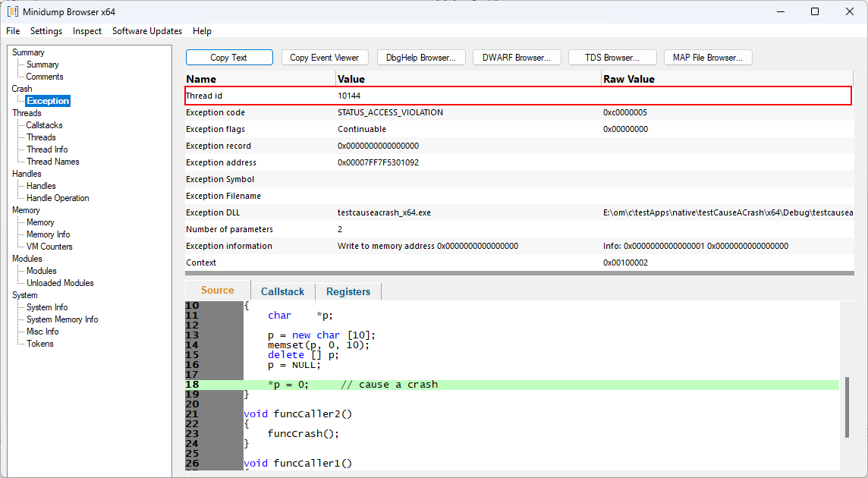Screen dimensions: 868x478
Task: Select the Number of parameters row
Action: 519,229
